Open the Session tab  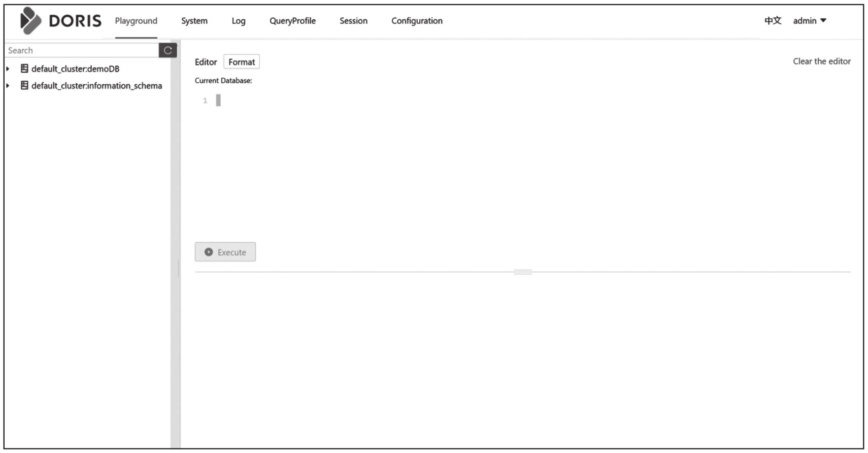click(353, 21)
